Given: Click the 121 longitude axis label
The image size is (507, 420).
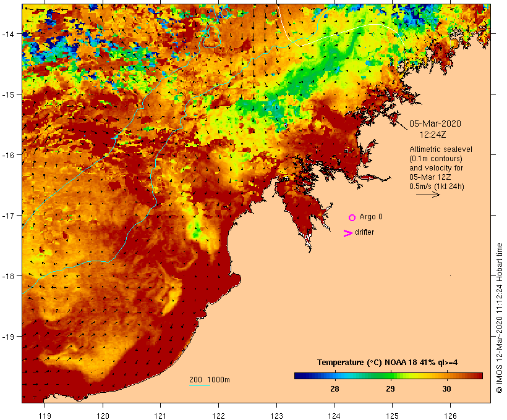Looking at the screenshot, I should pyautogui.click(x=161, y=416).
